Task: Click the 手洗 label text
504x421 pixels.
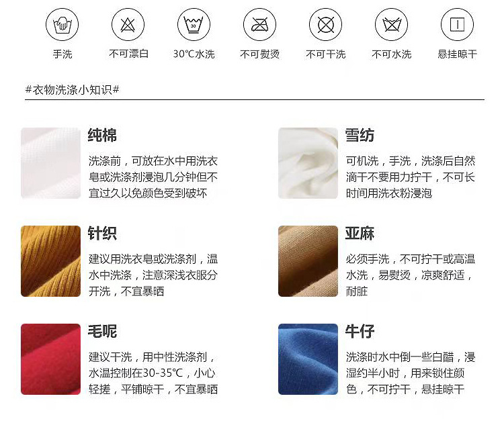Action: click(62, 54)
